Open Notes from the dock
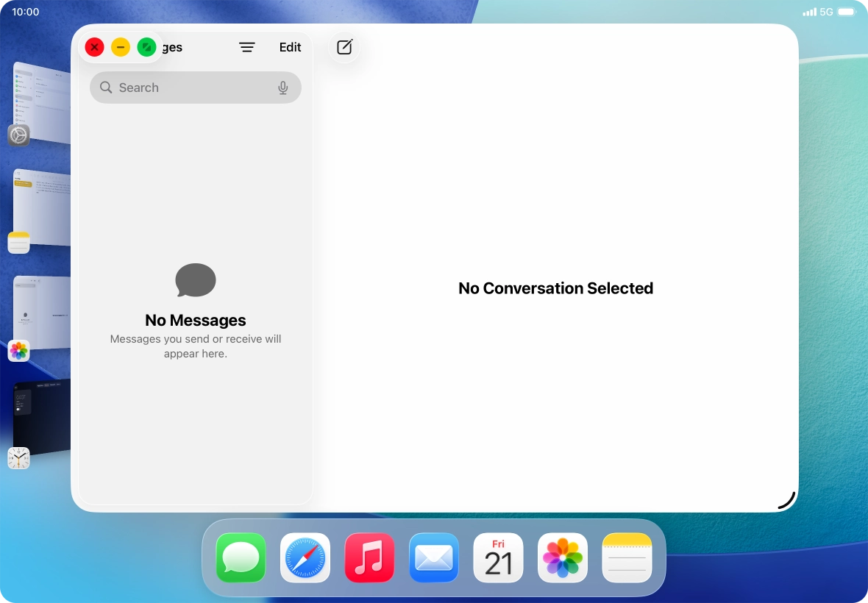868x603 pixels. coord(626,557)
